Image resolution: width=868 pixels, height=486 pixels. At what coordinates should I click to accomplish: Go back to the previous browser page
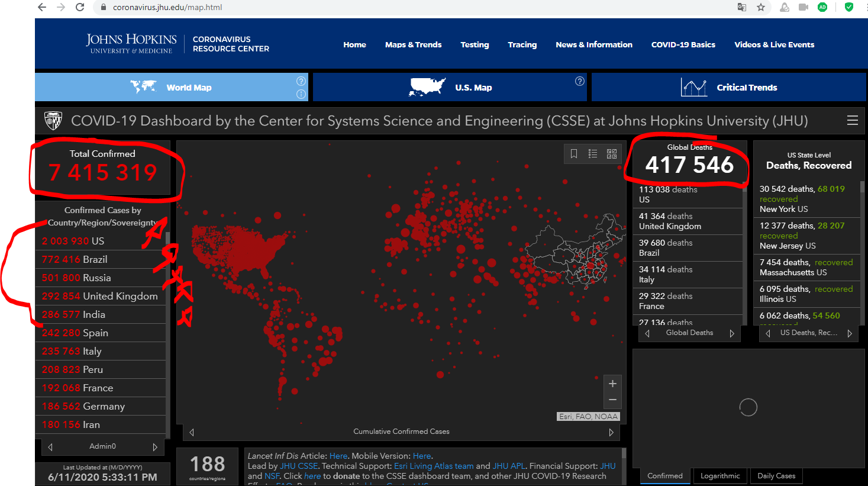pyautogui.click(x=41, y=7)
